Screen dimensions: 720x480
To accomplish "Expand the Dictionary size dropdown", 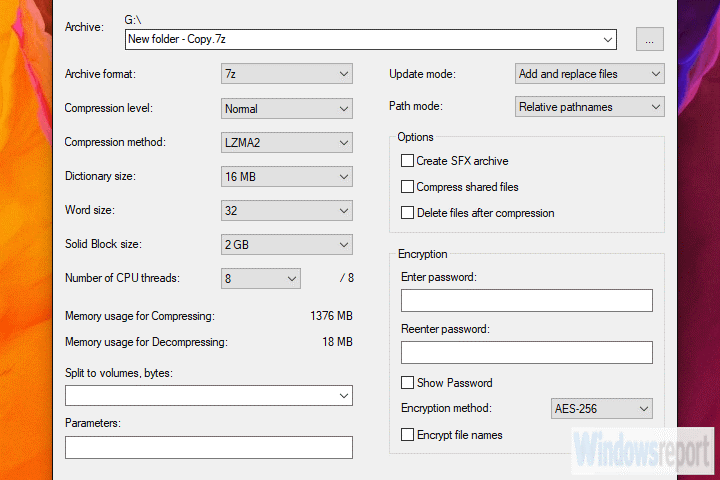I will tap(287, 176).
